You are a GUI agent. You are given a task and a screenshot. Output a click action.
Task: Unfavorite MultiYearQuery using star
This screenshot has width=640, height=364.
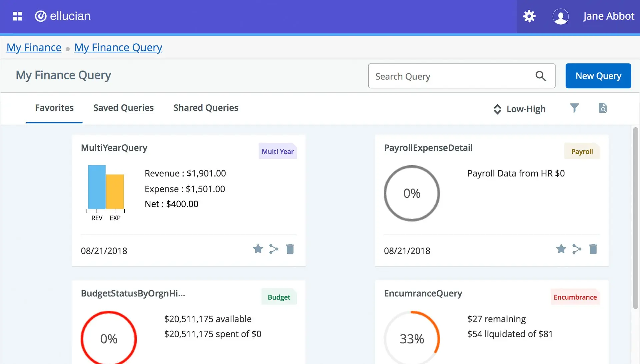pos(258,249)
